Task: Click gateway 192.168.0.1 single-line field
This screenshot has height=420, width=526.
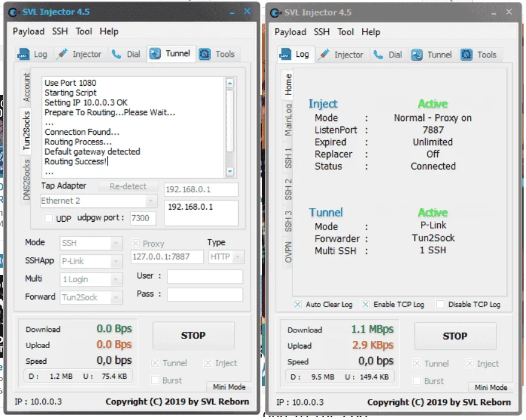Action: tap(201, 189)
